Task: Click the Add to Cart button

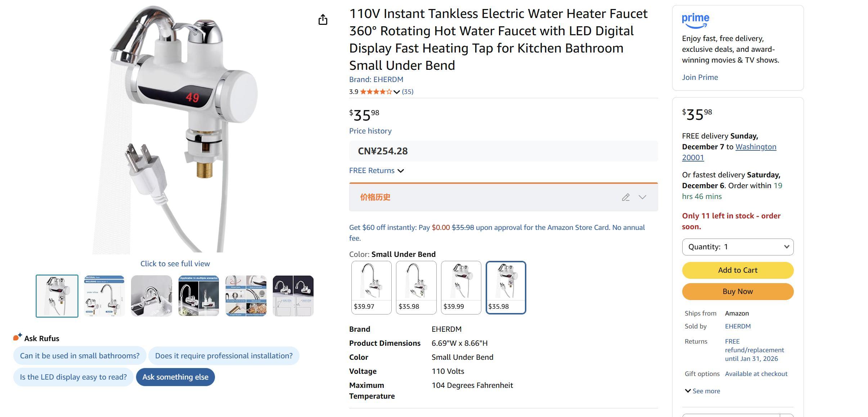Action: click(737, 270)
